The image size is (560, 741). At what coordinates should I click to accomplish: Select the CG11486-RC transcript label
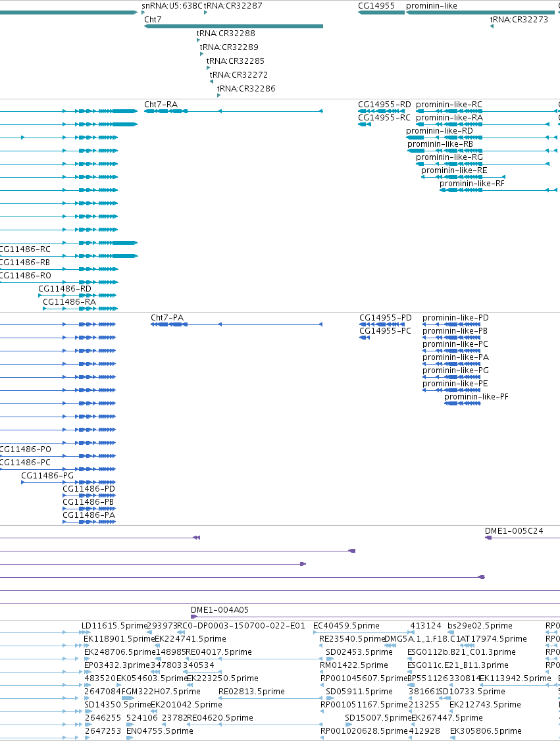pyautogui.click(x=24, y=249)
